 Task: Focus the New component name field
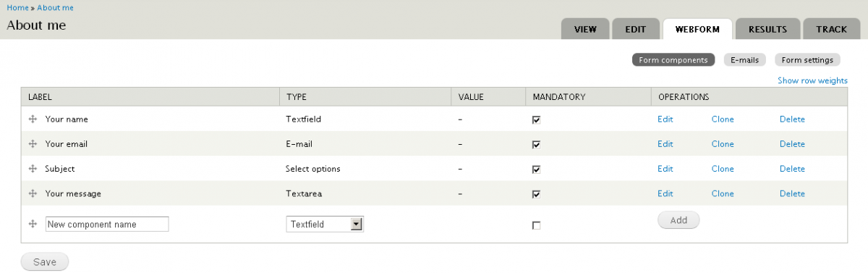point(107,224)
